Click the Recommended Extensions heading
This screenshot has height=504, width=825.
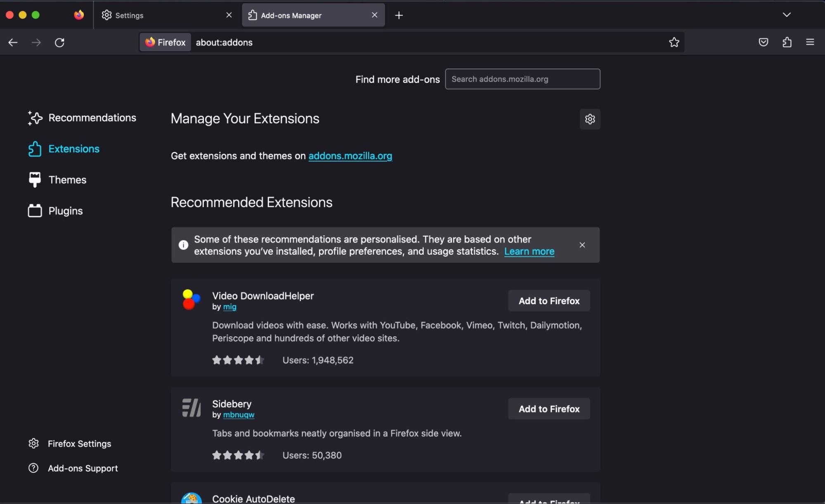coord(251,202)
